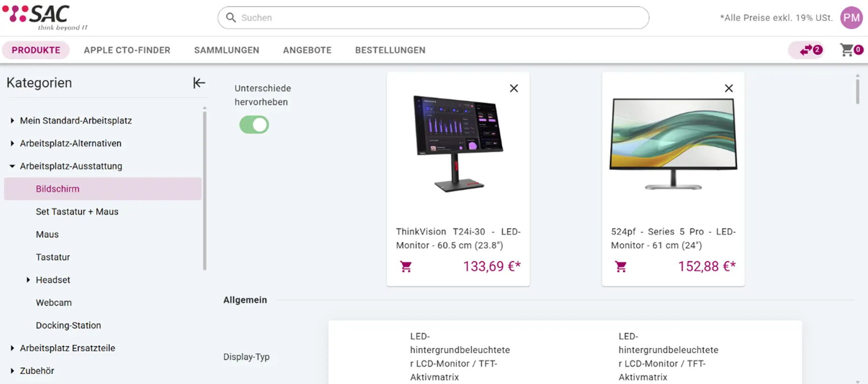
Task: Click the Alle Preise exkl. 19% USt. note
Action: (x=776, y=18)
